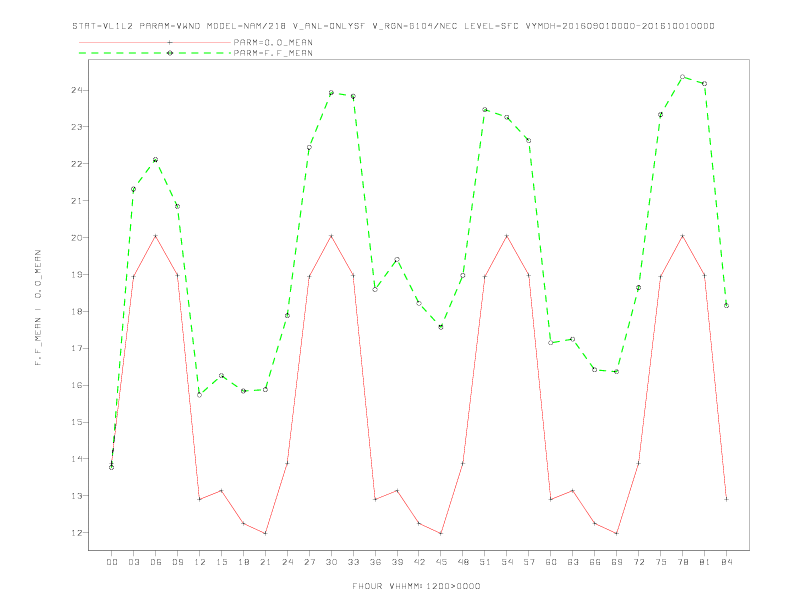Click y-axis tick label 19
Viewport: 792px width, 612px height.
[x=77, y=274]
